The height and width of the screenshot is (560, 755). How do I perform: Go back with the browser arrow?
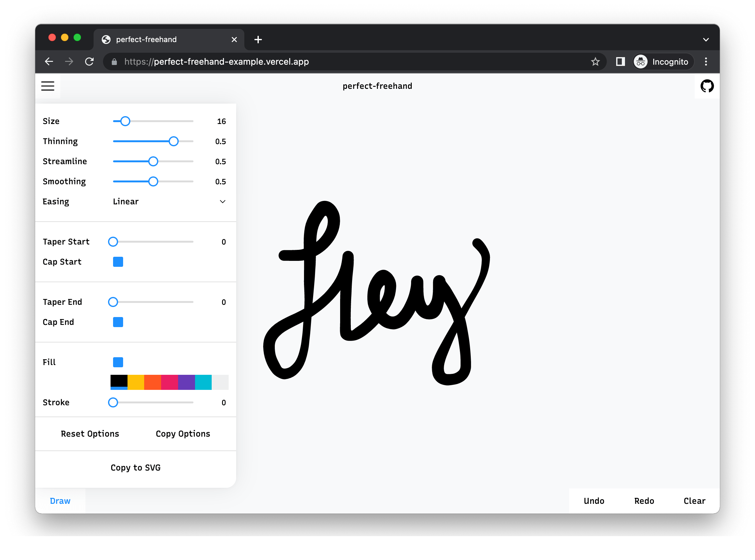[x=49, y=62]
